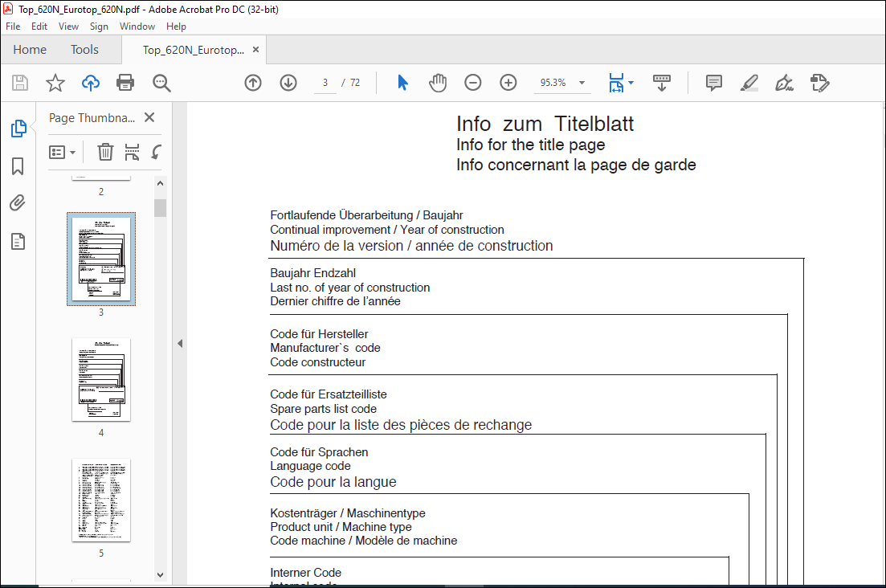Open the Sign document tool

point(784,83)
